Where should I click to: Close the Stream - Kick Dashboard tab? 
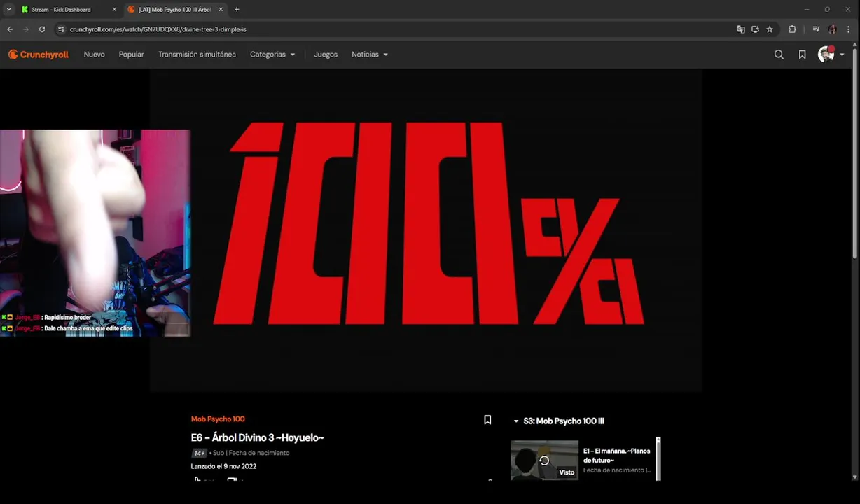click(114, 10)
